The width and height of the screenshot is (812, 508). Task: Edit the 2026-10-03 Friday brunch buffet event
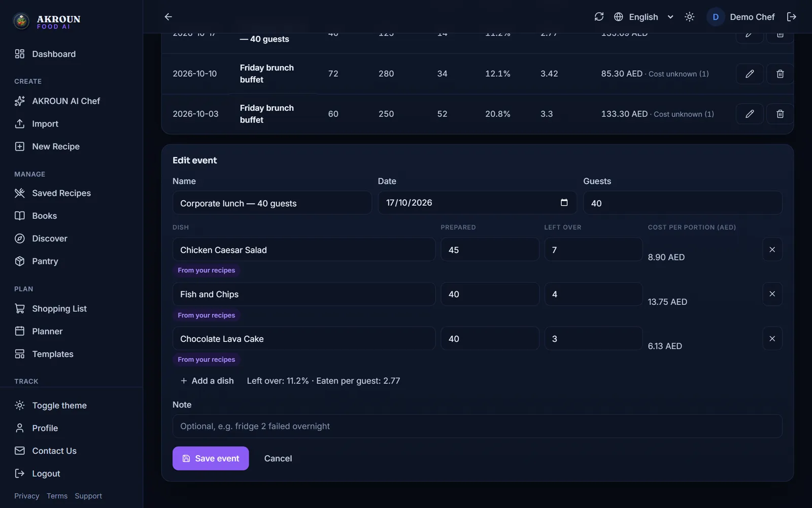click(749, 114)
